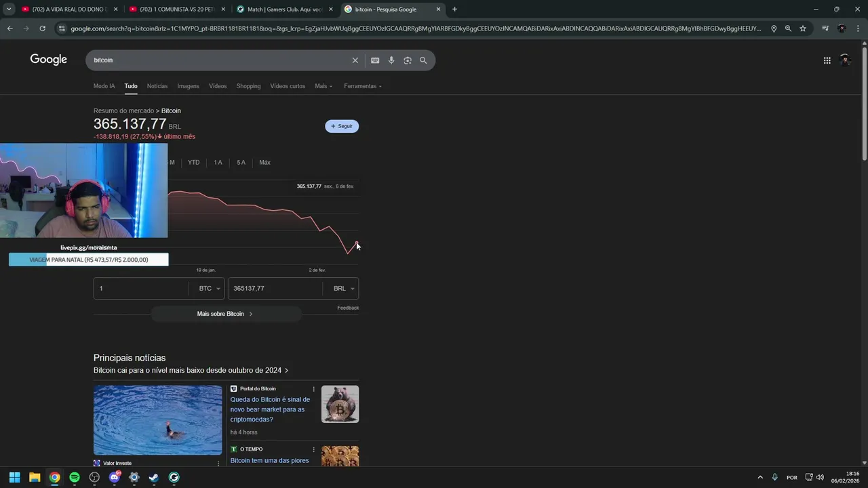Click the Seguir button

(x=342, y=126)
